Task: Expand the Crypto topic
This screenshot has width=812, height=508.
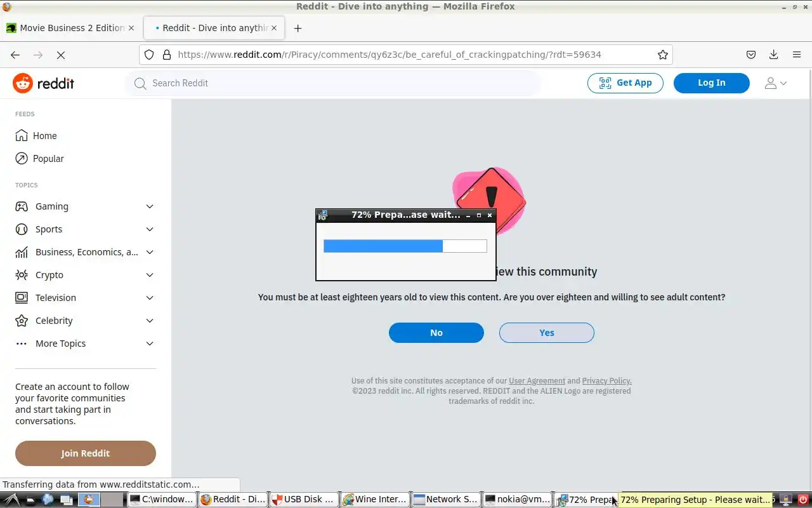Action: [x=150, y=275]
